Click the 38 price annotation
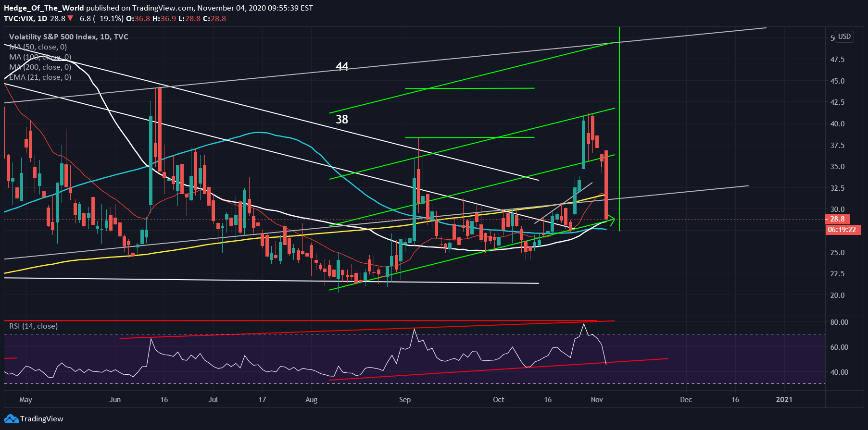868x430 pixels. click(342, 119)
